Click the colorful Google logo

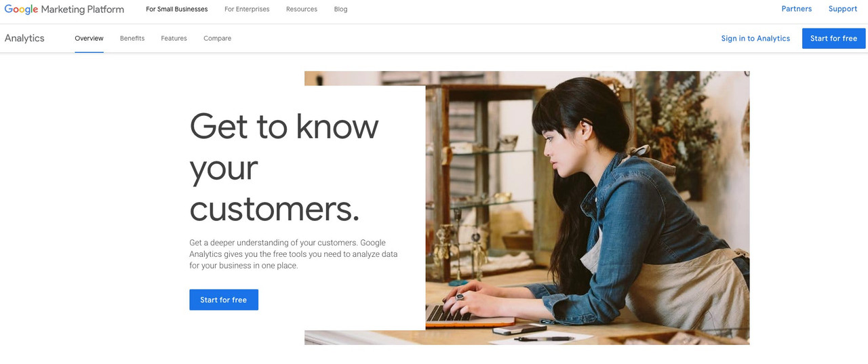pyautogui.click(x=22, y=9)
